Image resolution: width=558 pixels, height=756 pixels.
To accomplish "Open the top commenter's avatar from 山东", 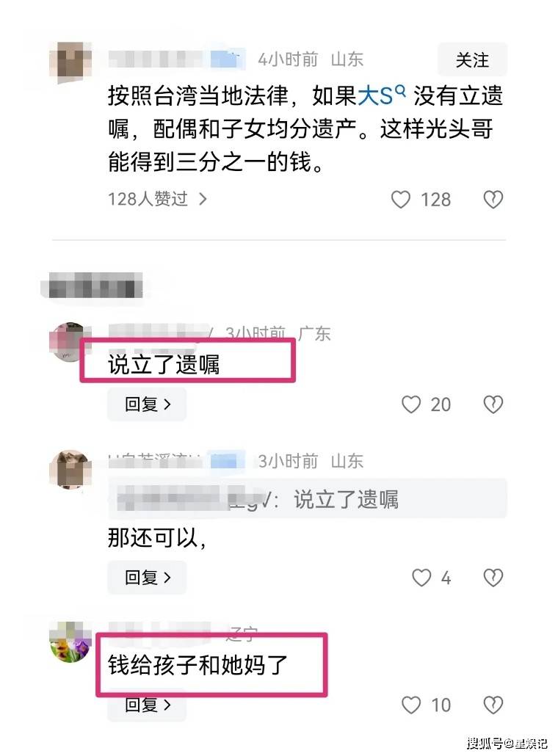I will [x=71, y=62].
